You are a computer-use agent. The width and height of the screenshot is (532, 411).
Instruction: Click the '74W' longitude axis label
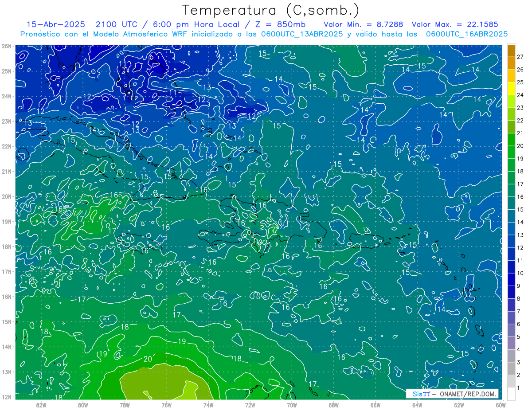coord(208,404)
